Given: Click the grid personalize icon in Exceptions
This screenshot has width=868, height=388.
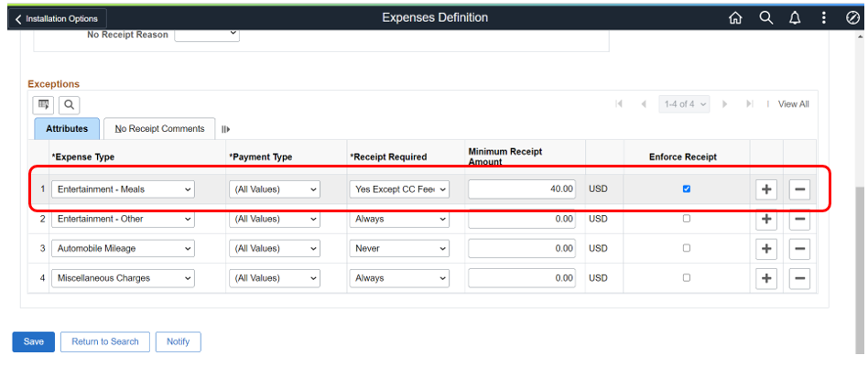Looking at the screenshot, I should tap(43, 105).
